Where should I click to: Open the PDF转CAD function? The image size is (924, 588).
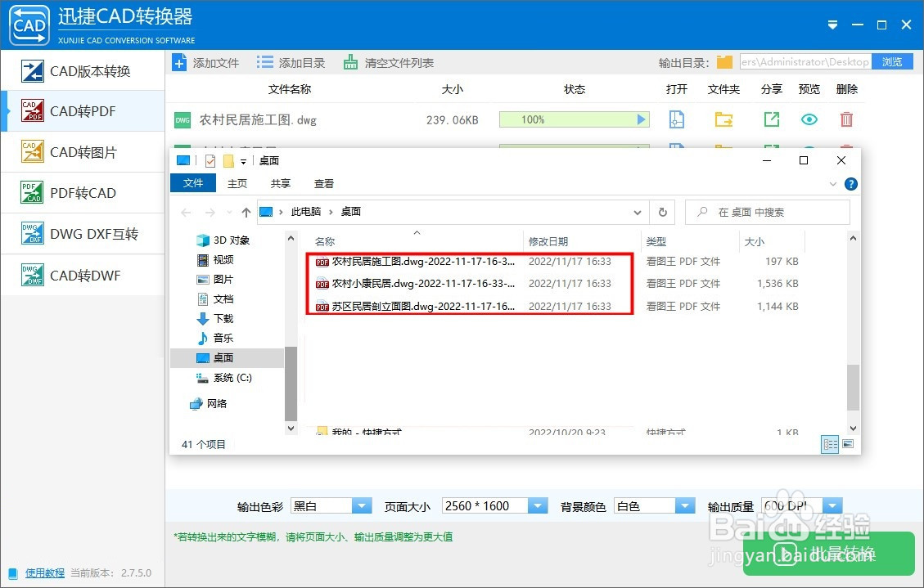pyautogui.click(x=83, y=193)
